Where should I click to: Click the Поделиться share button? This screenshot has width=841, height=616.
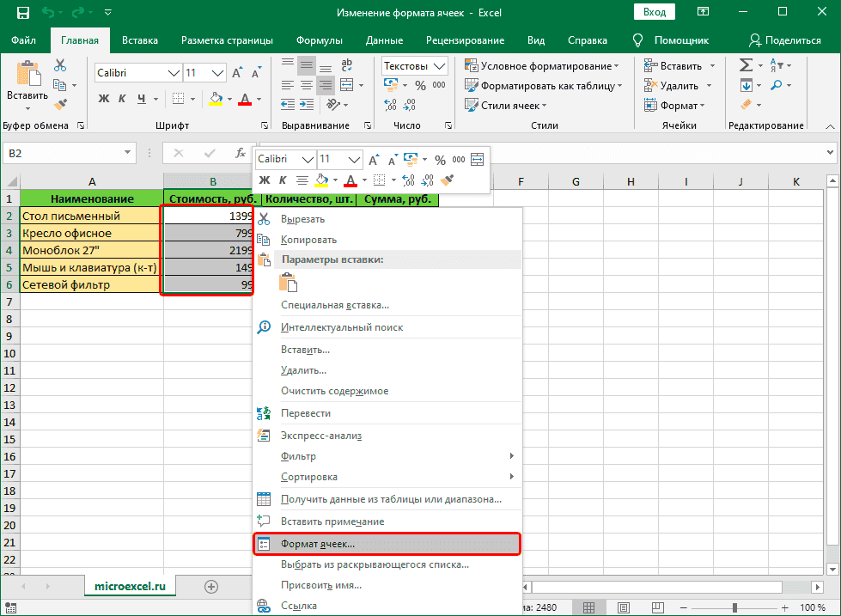click(785, 40)
